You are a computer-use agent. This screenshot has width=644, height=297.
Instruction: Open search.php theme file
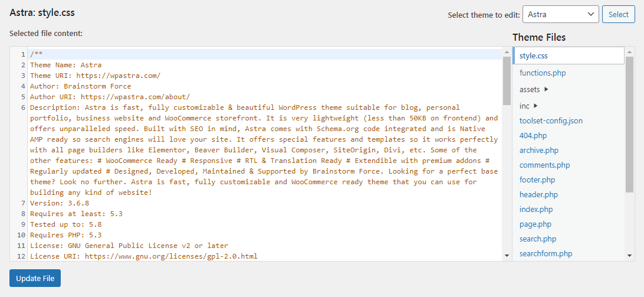(x=538, y=239)
